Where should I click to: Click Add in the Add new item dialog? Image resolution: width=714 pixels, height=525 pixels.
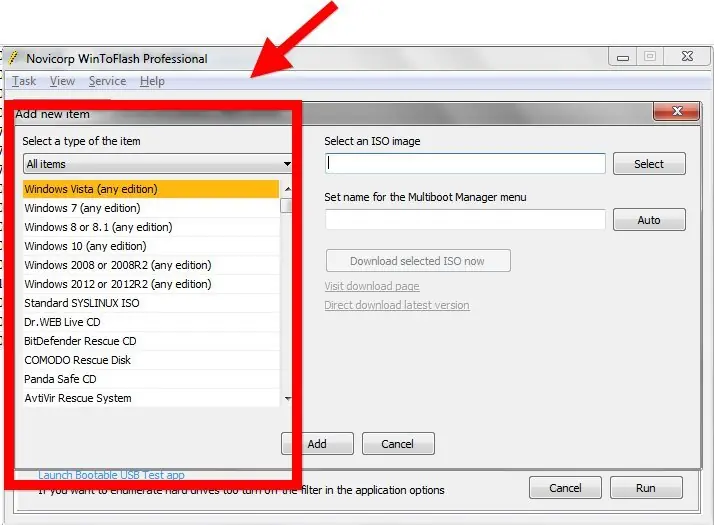pos(317,444)
